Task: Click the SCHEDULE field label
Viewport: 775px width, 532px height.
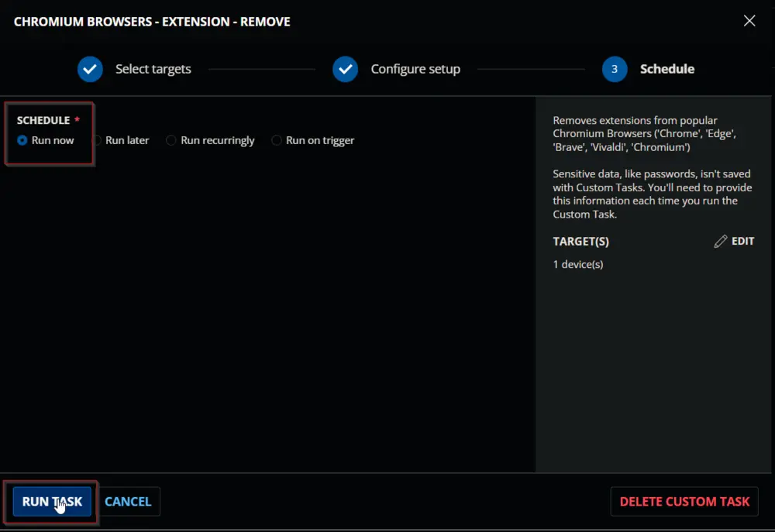Action: (x=43, y=120)
